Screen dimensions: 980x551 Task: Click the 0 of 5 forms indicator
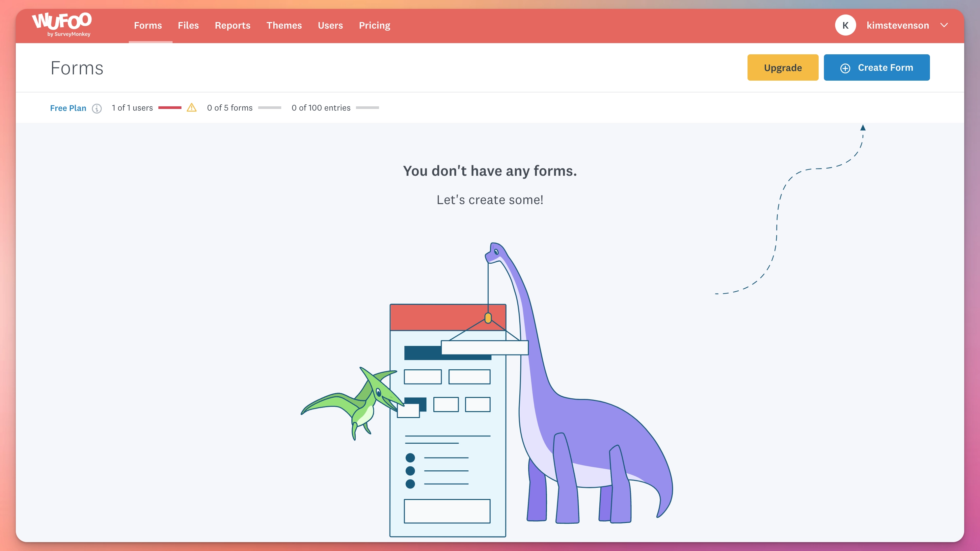coord(230,108)
